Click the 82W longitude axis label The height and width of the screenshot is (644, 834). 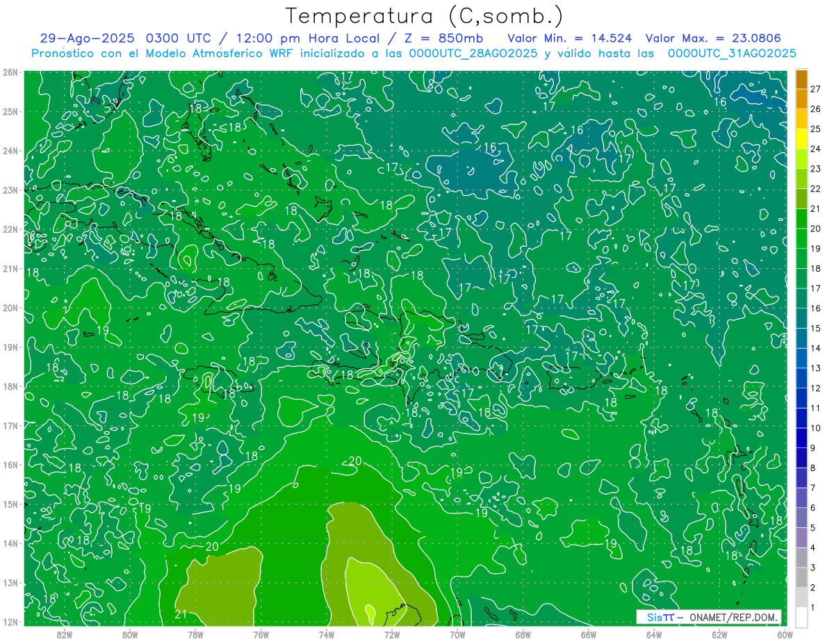click(x=64, y=634)
